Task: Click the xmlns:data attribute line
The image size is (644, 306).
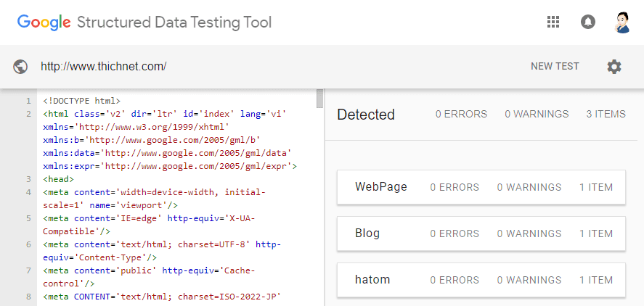Action: (x=167, y=153)
